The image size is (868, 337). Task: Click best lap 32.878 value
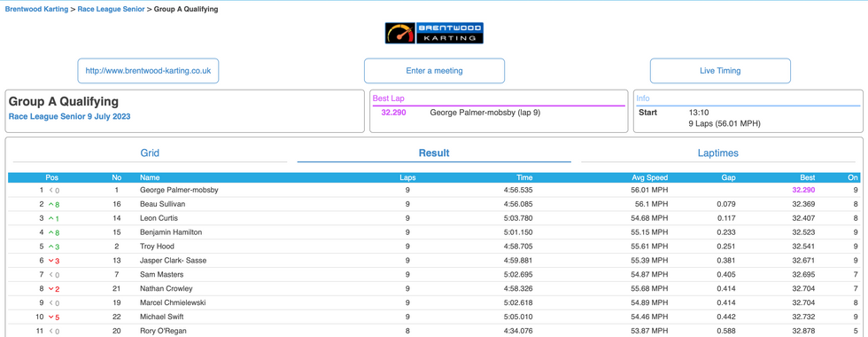point(803,331)
